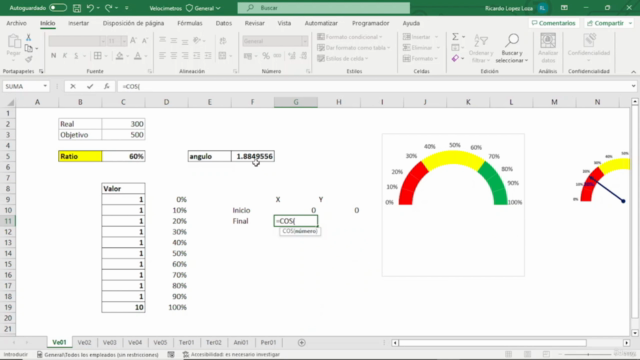640x360 pixels.
Task: Click the zoom slider in status bar
Action: pyautogui.click(x=588, y=354)
